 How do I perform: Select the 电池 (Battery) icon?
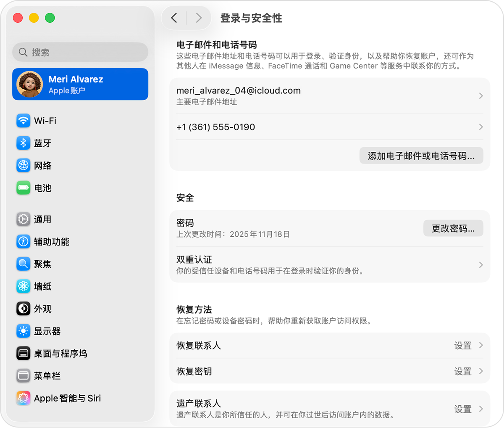point(23,188)
